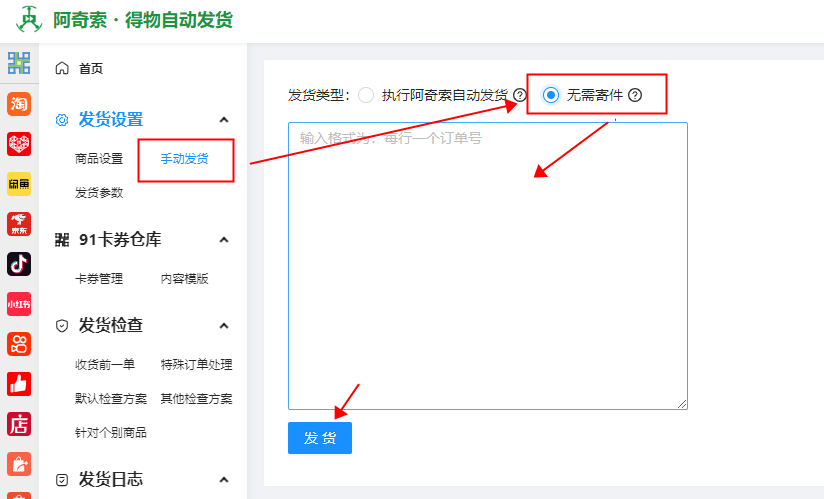Open the Xiaohongshu (小红书) icon
This screenshot has height=499, width=824.
click(19, 304)
